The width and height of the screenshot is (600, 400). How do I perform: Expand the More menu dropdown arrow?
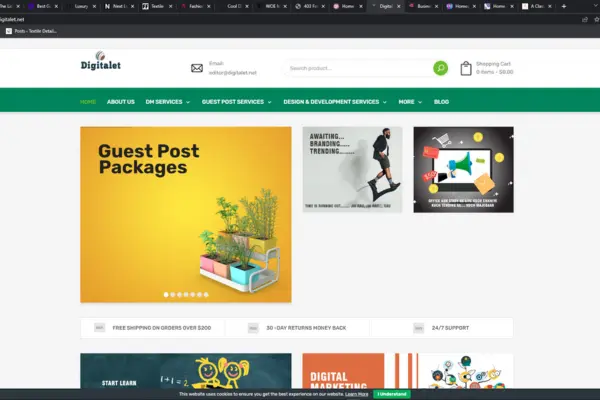(420, 102)
